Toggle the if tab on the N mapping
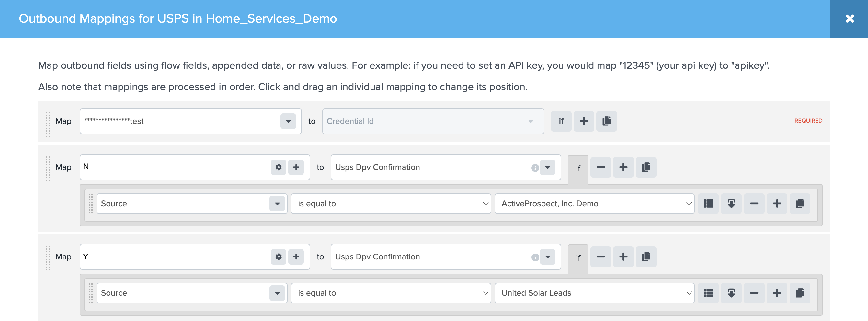 pyautogui.click(x=578, y=169)
